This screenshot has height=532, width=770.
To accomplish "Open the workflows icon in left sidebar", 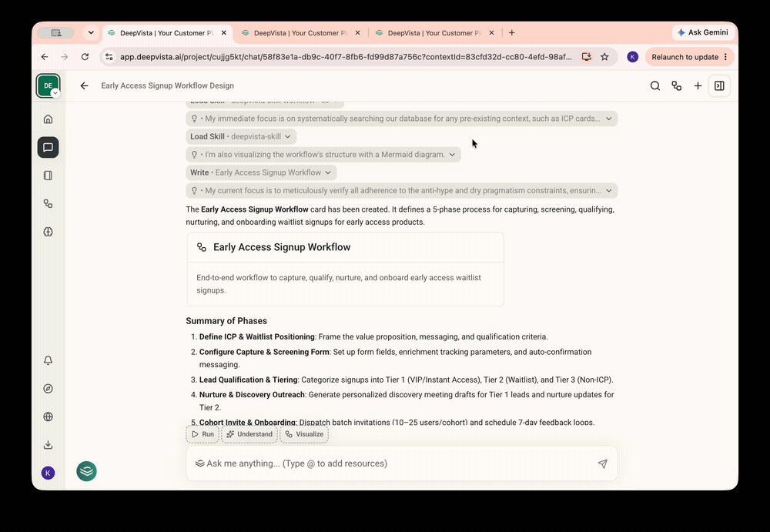I will point(48,203).
